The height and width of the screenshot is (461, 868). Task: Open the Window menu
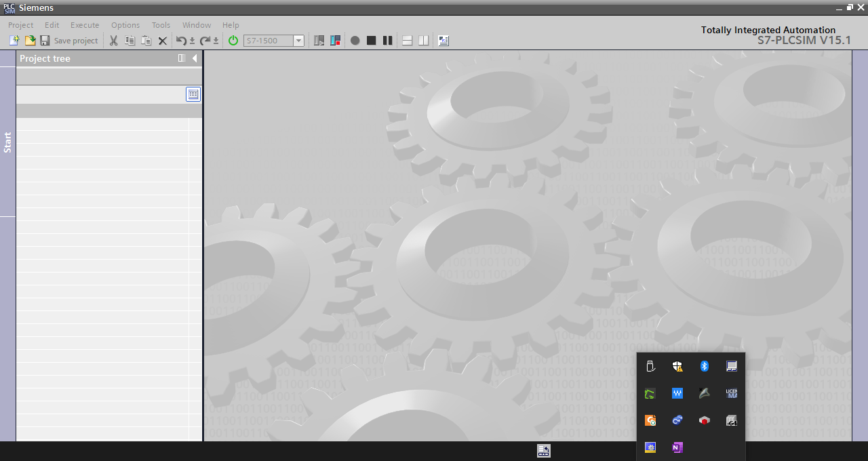pos(197,25)
